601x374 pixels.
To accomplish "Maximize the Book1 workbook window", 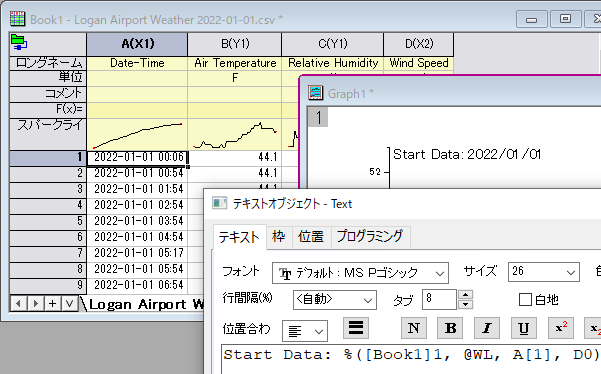I will (565, 19).
